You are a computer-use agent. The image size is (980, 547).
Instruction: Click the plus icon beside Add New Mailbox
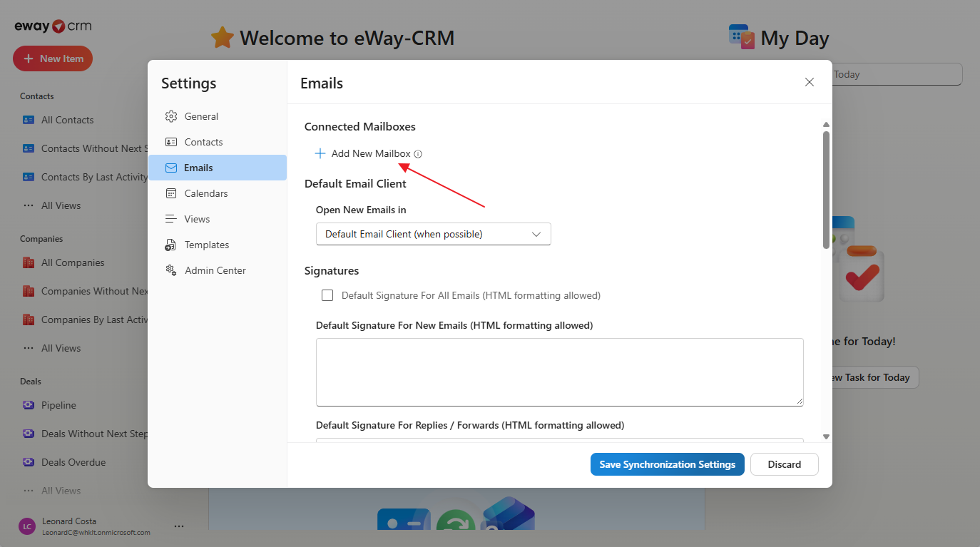point(320,153)
